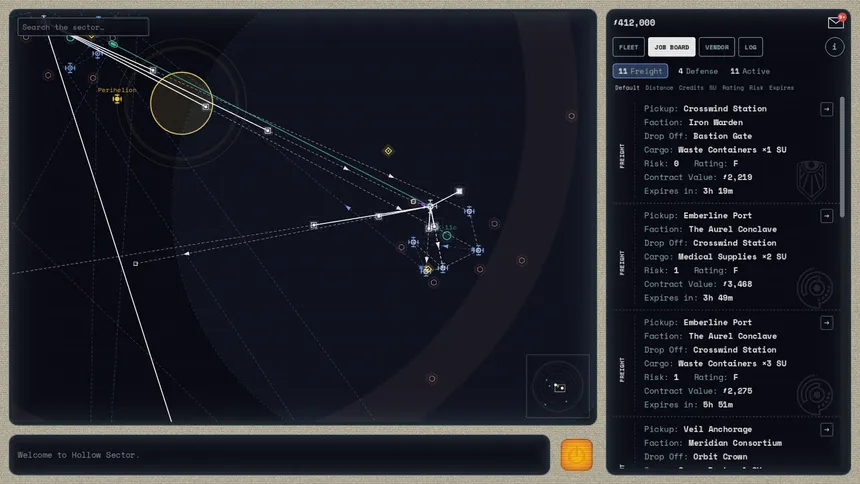Click Cargo: Medical Supplies ×2 SU text
Image resolution: width=860 pixels, height=484 pixels.
coord(715,257)
